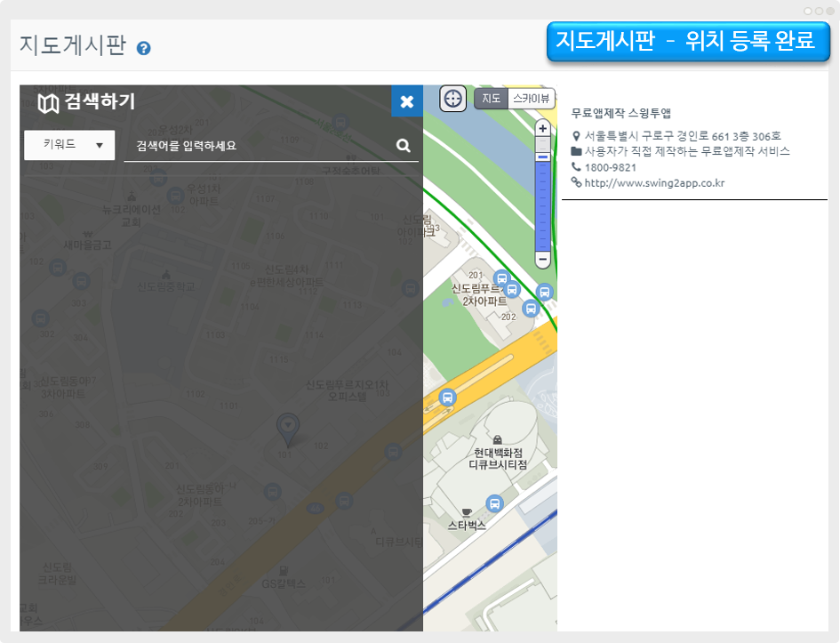Click the 현대백화점 디큐브시티점 map label
Screen dimensions: 840x643
point(498,458)
